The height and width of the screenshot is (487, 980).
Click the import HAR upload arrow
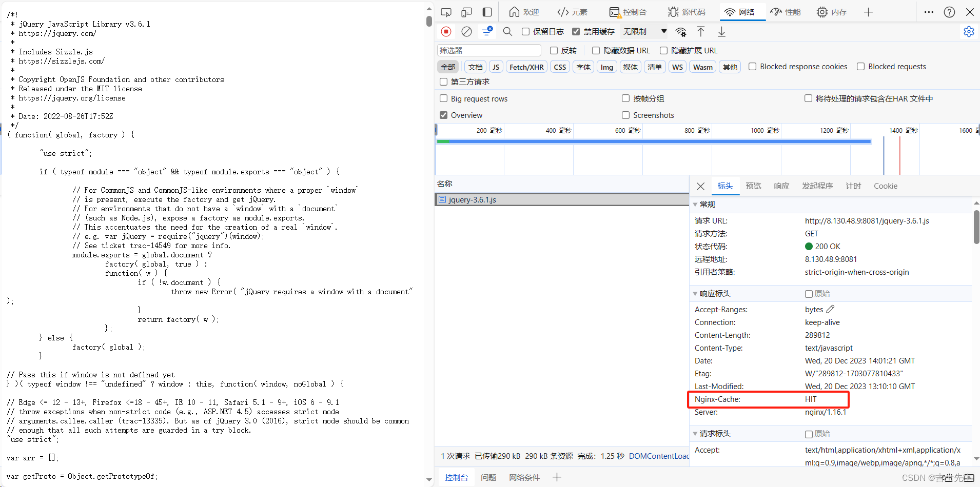(x=701, y=32)
